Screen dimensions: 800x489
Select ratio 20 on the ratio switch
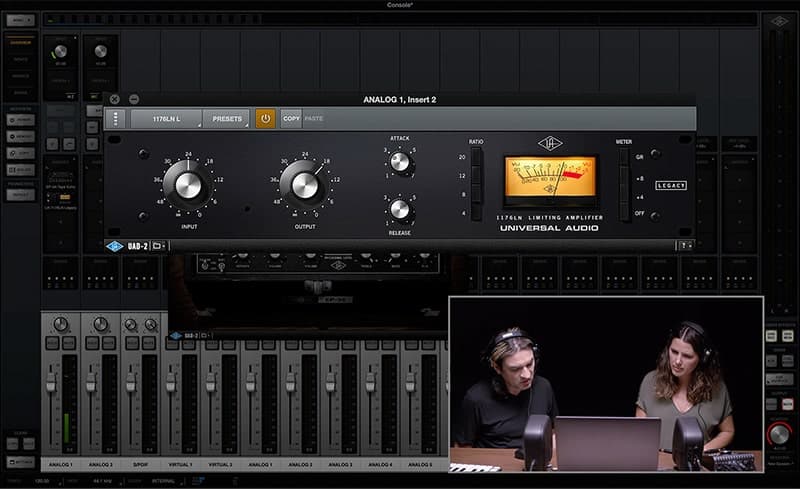pyautogui.click(x=476, y=157)
